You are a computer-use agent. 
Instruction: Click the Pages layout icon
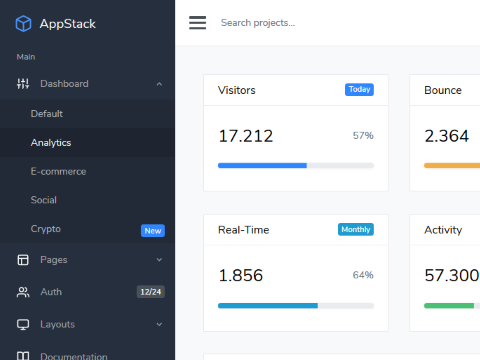23,260
